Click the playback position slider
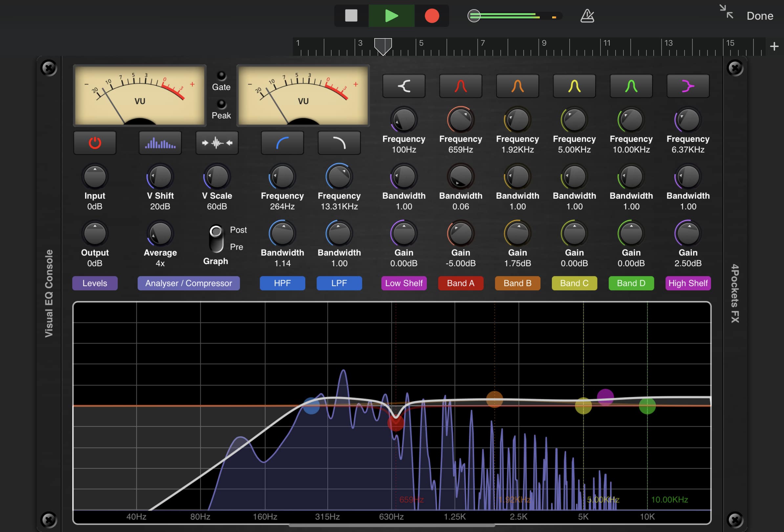Viewport: 784px width, 532px height. [x=474, y=15]
